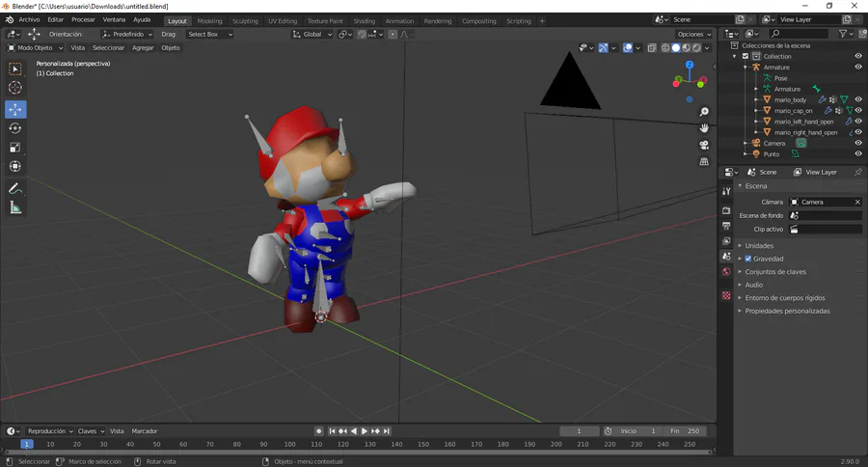Open the Opciones dropdown
Image resolution: width=868 pixels, height=467 pixels.
[x=694, y=35]
